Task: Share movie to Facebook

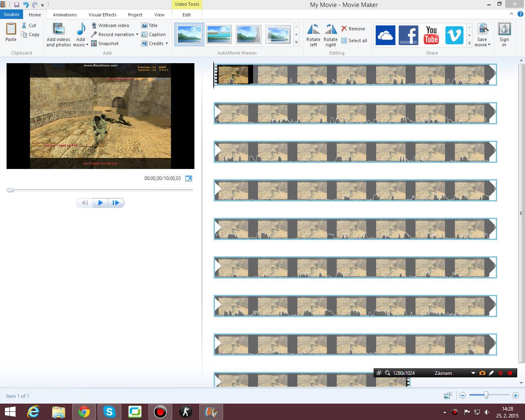Action: (x=409, y=35)
